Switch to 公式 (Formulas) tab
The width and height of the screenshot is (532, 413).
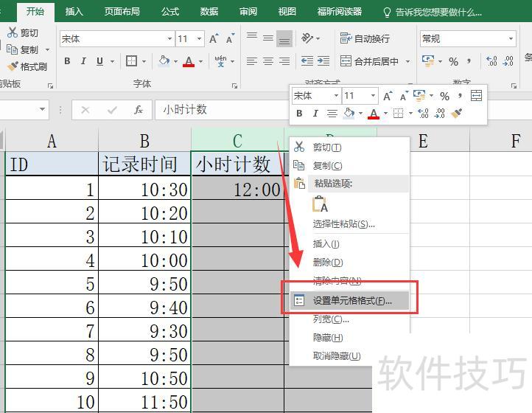(170, 12)
